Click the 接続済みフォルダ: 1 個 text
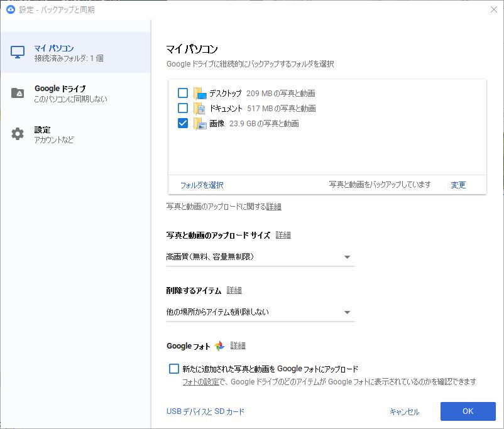 pos(68,58)
